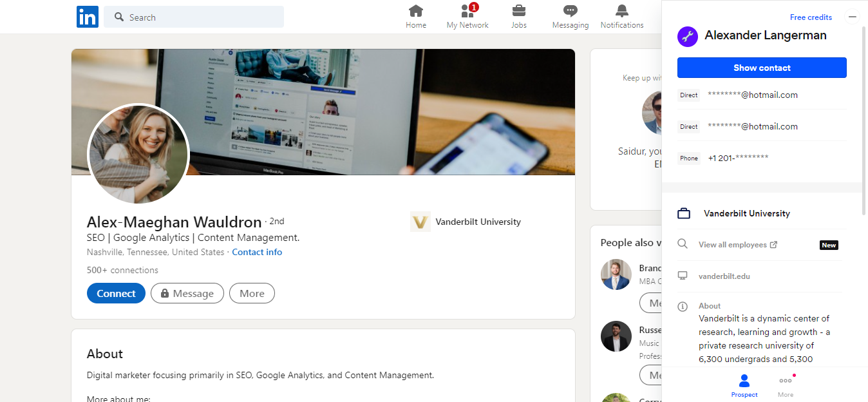Click Russell's profile photo in People also viewed

pyautogui.click(x=616, y=336)
